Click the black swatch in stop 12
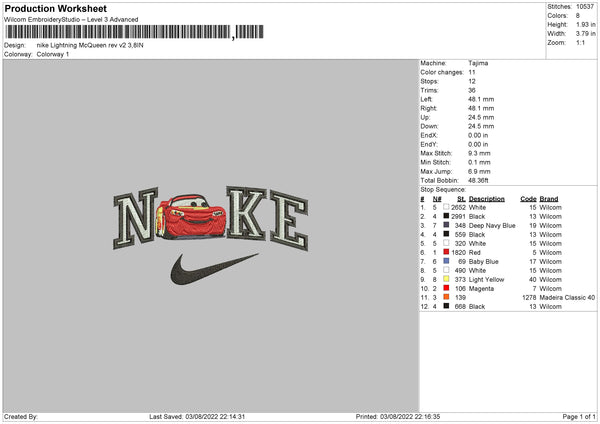The height and width of the screenshot is (424, 600). pyautogui.click(x=446, y=306)
